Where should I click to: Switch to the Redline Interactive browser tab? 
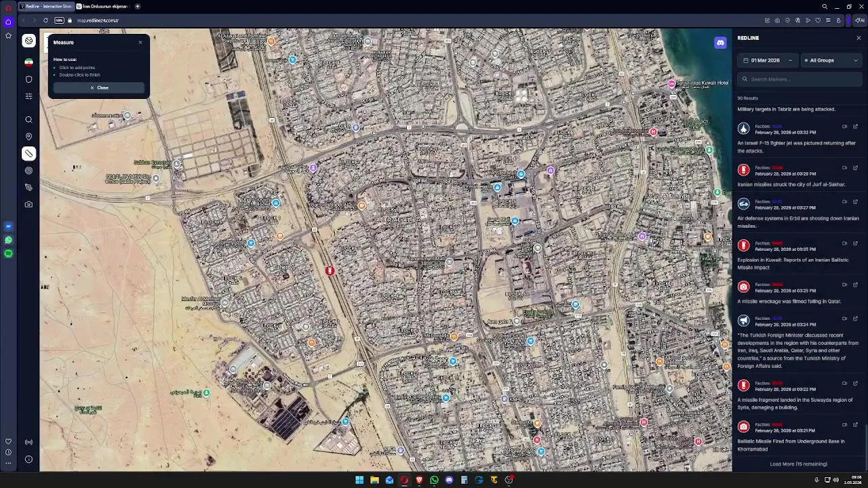46,6
